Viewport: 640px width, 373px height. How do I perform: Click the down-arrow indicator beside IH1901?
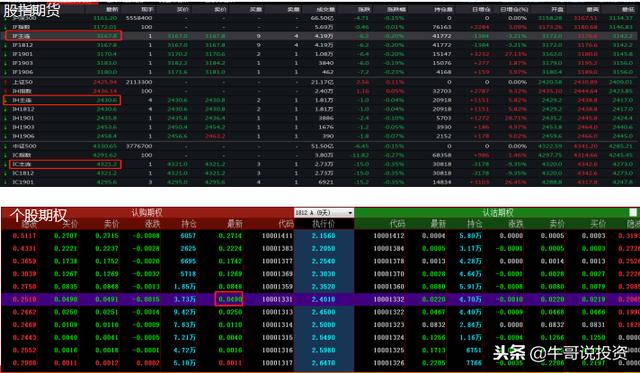(x=6, y=118)
